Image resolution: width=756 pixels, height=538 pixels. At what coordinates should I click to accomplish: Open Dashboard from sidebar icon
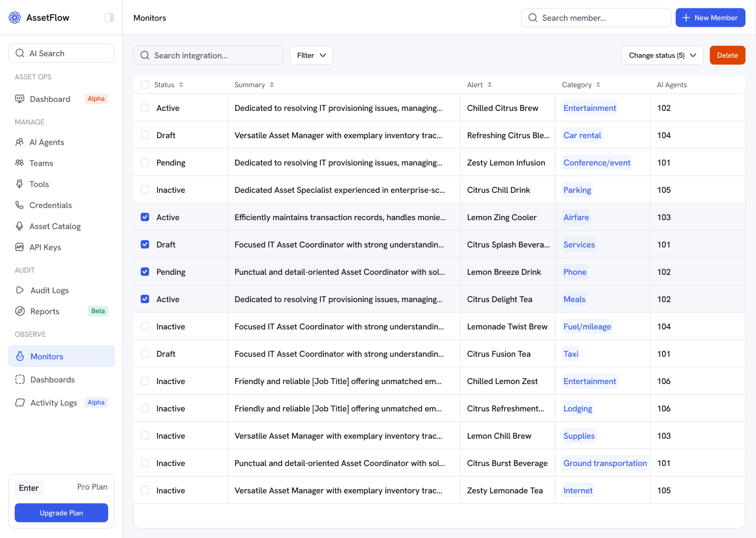pos(19,99)
